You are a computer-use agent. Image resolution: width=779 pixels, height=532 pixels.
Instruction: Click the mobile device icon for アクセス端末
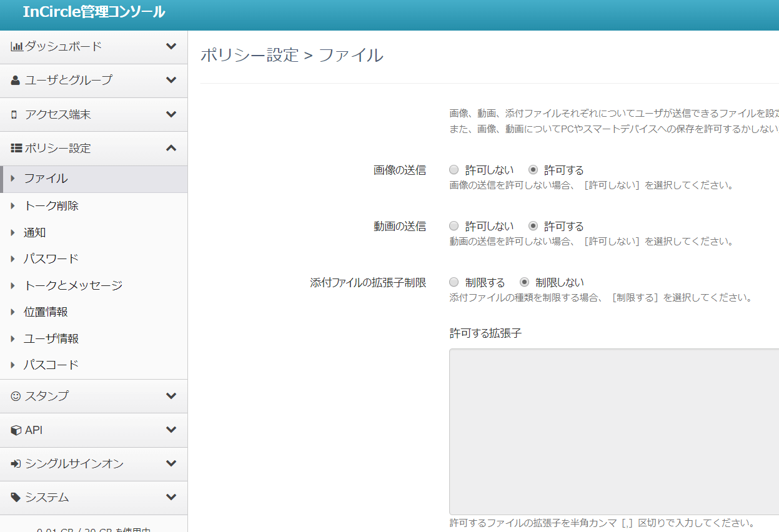point(14,115)
